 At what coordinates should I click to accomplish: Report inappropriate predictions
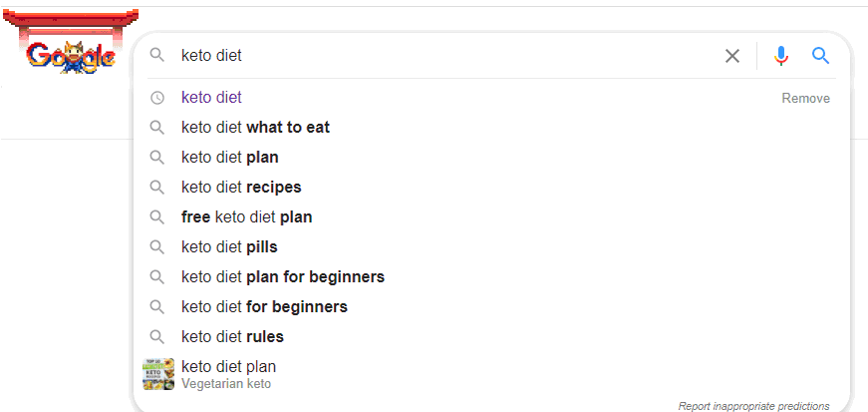click(x=753, y=406)
